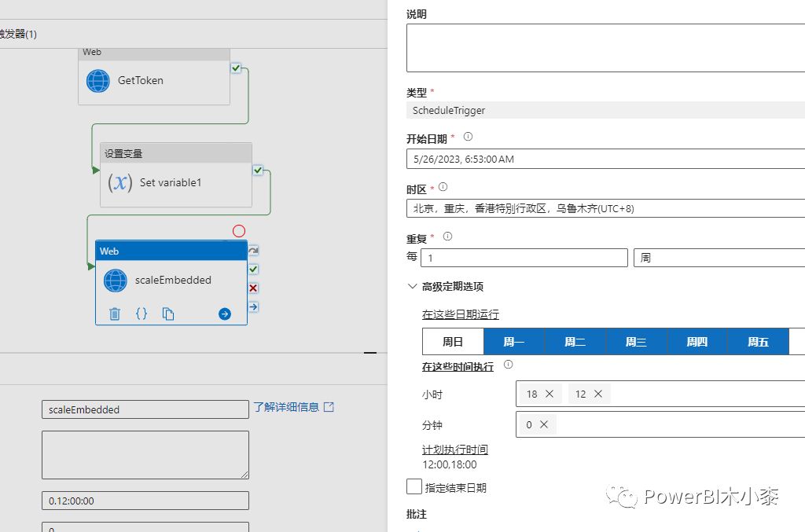805x532 pixels.
Task: Click the Set variable1 (x) icon
Action: click(x=120, y=182)
